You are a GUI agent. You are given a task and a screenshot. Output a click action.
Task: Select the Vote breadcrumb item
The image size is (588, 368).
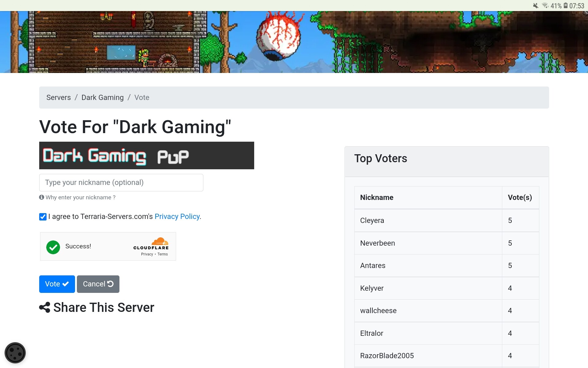pos(142,98)
